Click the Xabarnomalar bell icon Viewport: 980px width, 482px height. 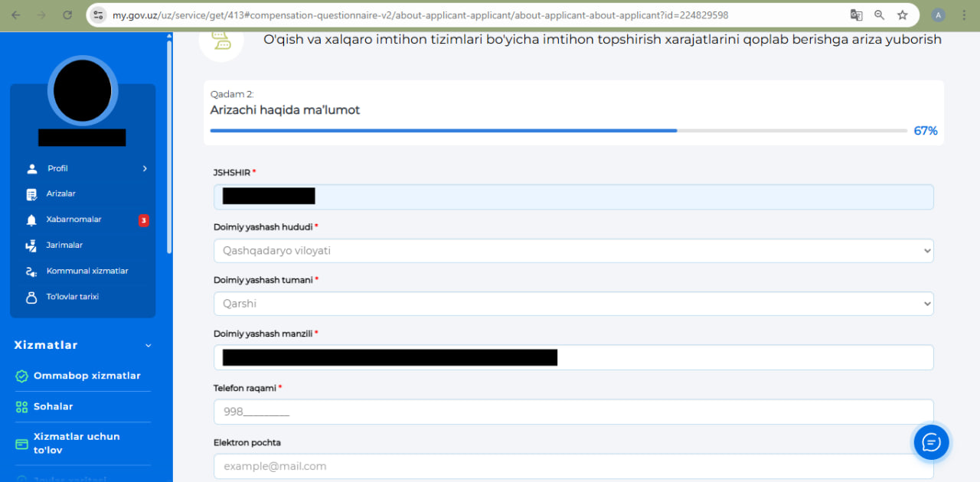[x=31, y=220]
